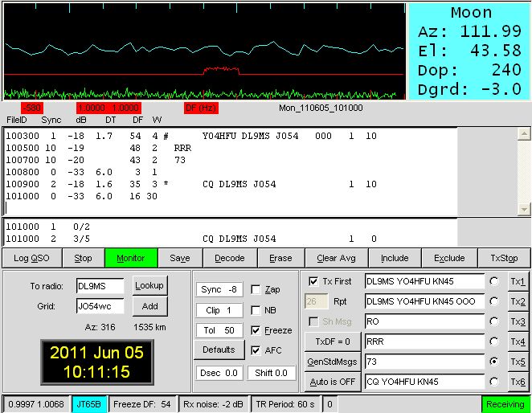
Task: Click the Log QSO button
Action: click(31, 259)
